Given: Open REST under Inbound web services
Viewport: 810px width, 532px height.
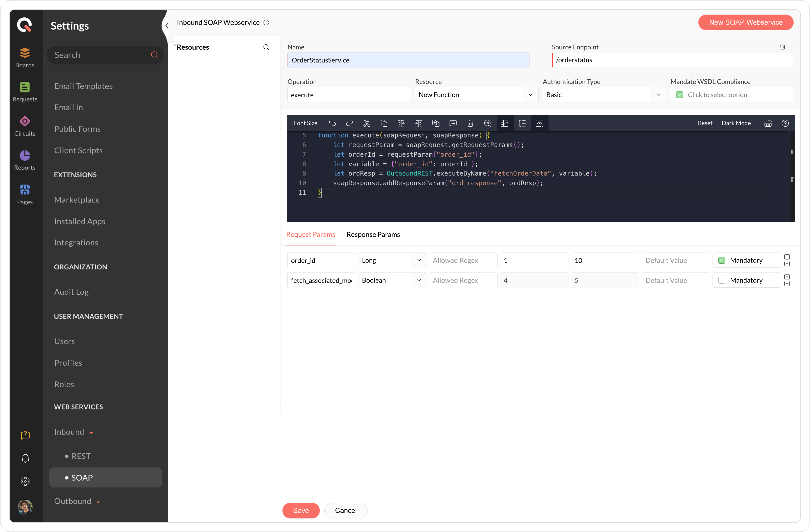Looking at the screenshot, I should coord(81,456).
